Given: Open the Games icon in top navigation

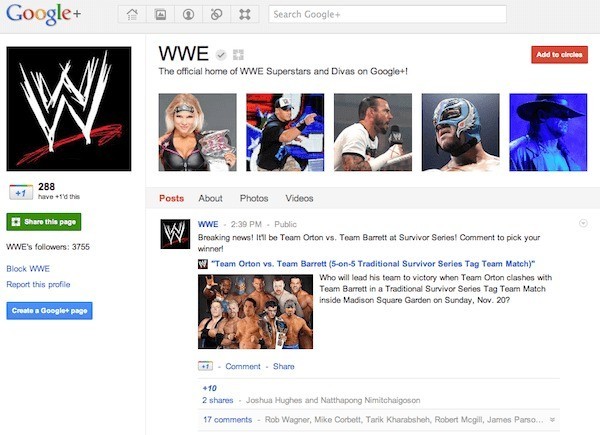Looking at the screenshot, I should click(x=244, y=14).
